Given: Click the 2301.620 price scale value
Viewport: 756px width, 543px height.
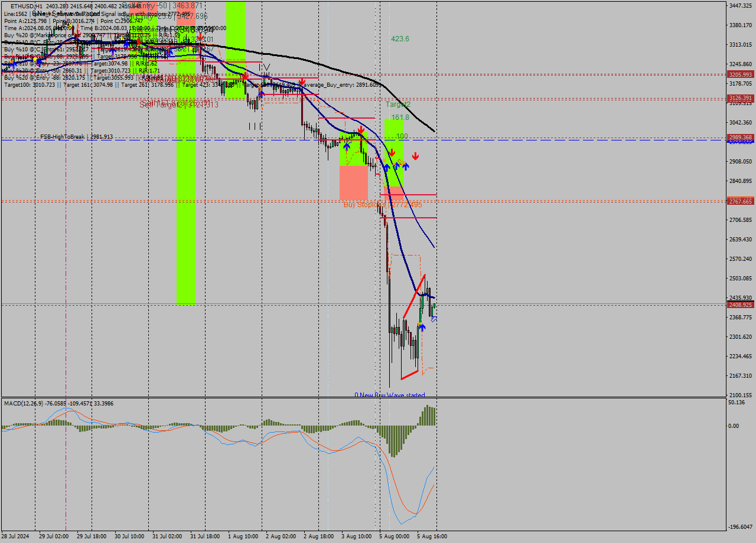Looking at the screenshot, I should pyautogui.click(x=741, y=336).
